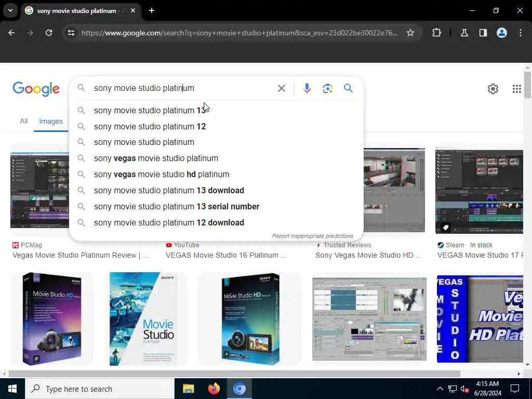
Task: Open the Windows Start menu
Action: [12, 389]
